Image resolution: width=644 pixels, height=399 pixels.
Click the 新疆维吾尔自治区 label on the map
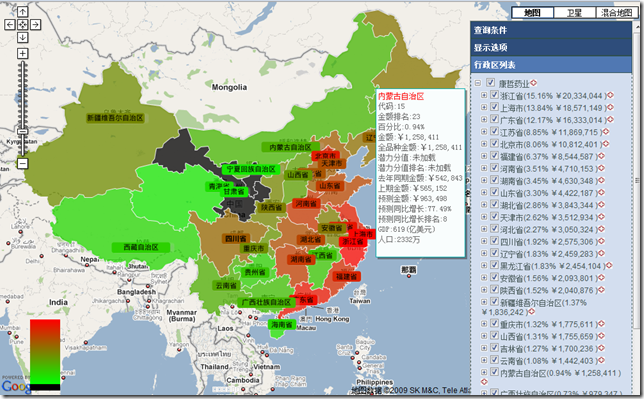115,118
